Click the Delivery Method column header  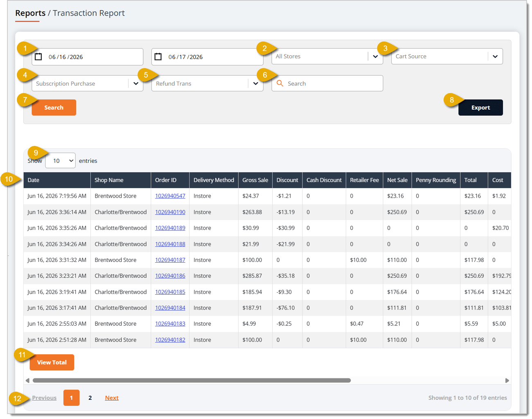[x=214, y=180]
